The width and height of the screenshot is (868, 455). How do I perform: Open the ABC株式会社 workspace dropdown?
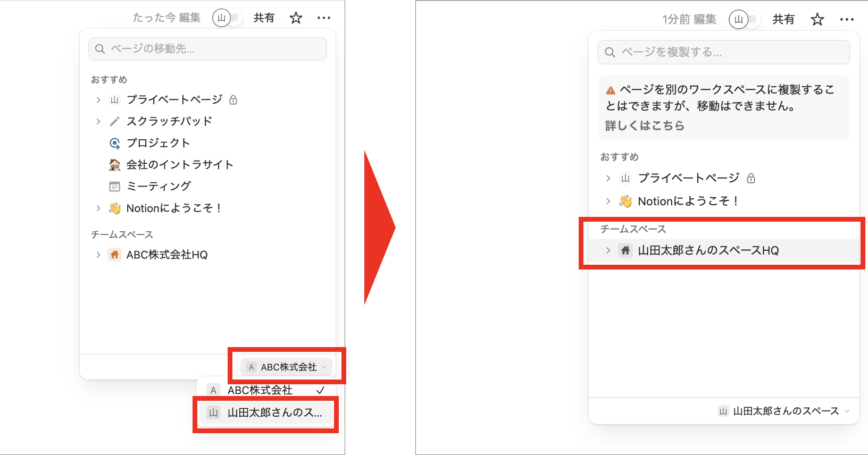click(287, 367)
